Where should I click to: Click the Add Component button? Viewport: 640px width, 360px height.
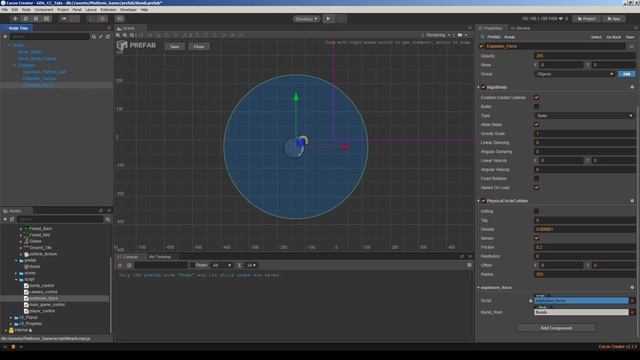[x=556, y=328]
